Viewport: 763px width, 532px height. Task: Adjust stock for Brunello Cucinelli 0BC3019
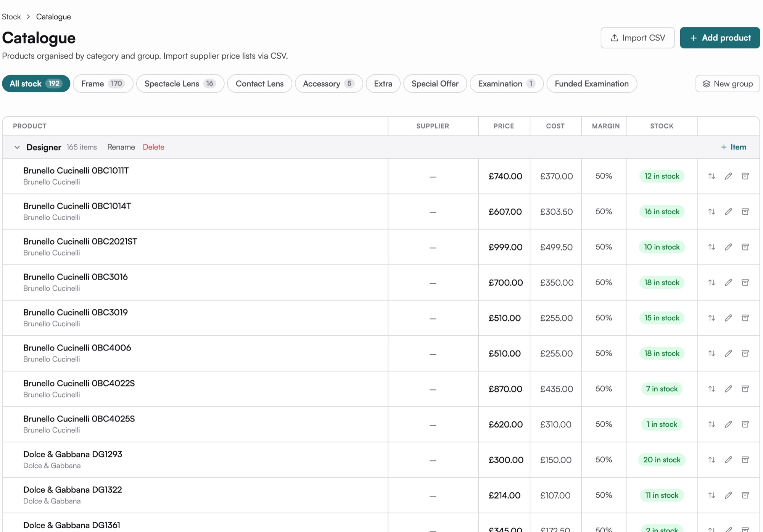point(711,318)
